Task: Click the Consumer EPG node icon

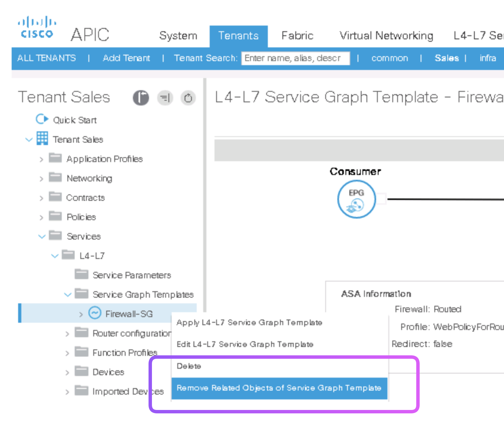Action: pyautogui.click(x=356, y=199)
